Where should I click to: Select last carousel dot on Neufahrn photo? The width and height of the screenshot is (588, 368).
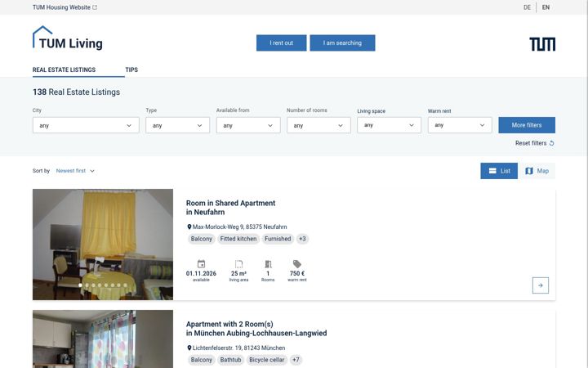(125, 285)
